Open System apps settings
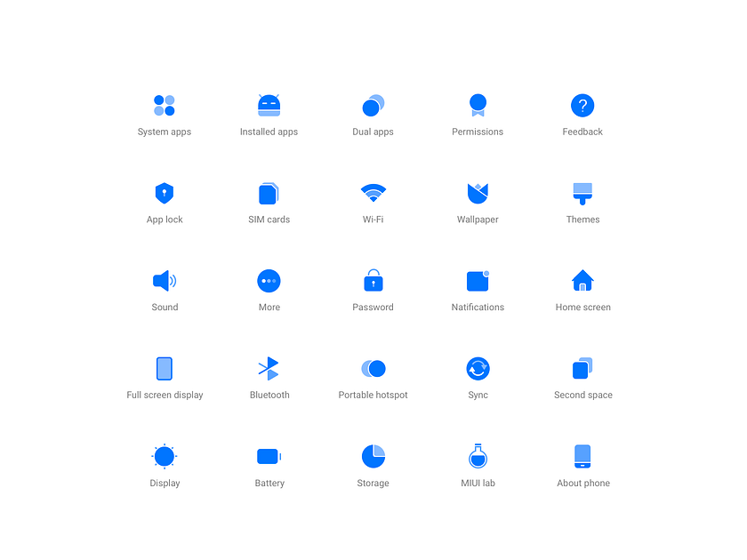Viewport: 747px width, 560px height. point(164,105)
